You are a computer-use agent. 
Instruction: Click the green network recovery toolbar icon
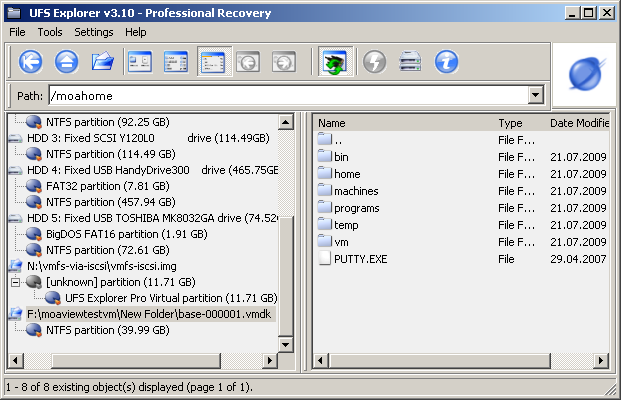click(333, 62)
